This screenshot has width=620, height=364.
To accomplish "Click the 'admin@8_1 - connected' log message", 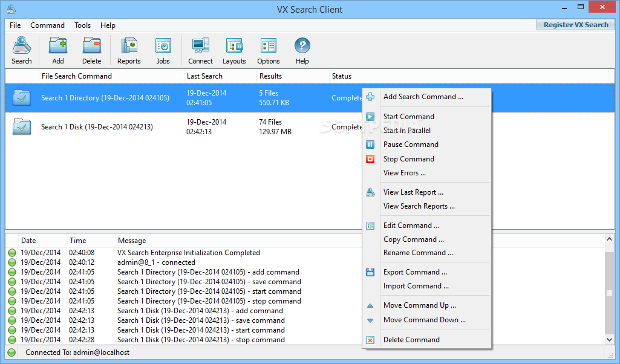I will tap(156, 262).
